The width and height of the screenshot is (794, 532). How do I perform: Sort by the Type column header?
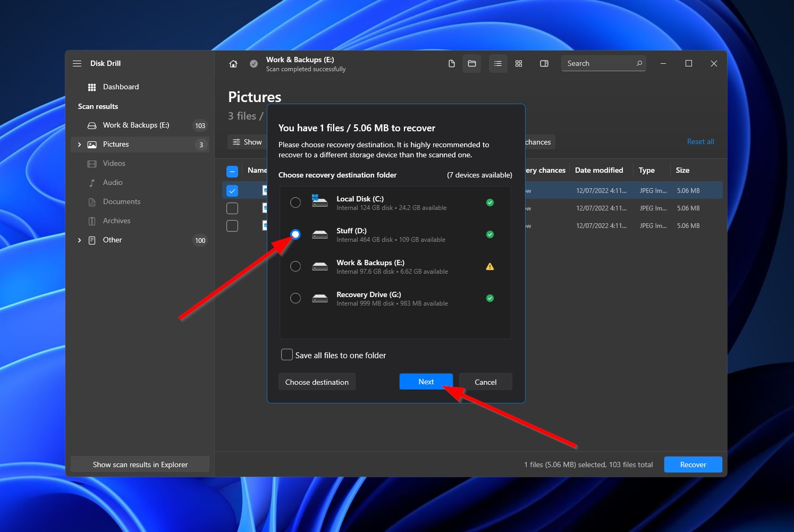pyautogui.click(x=647, y=170)
